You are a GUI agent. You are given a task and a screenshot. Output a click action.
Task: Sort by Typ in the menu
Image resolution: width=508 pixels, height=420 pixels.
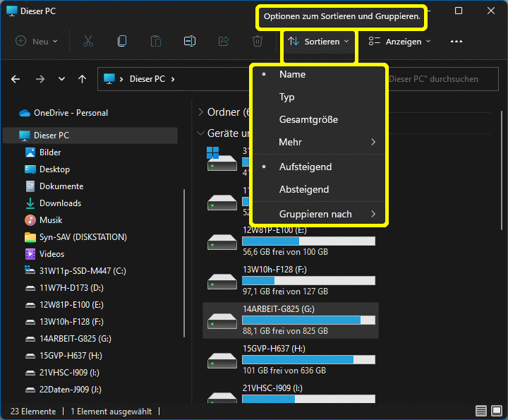(287, 97)
